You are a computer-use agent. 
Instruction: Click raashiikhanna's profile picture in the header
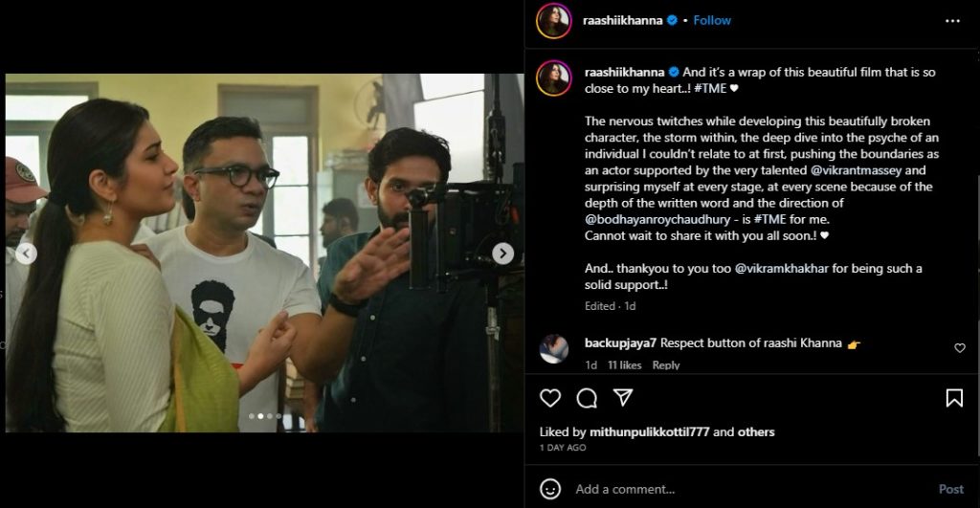(554, 20)
